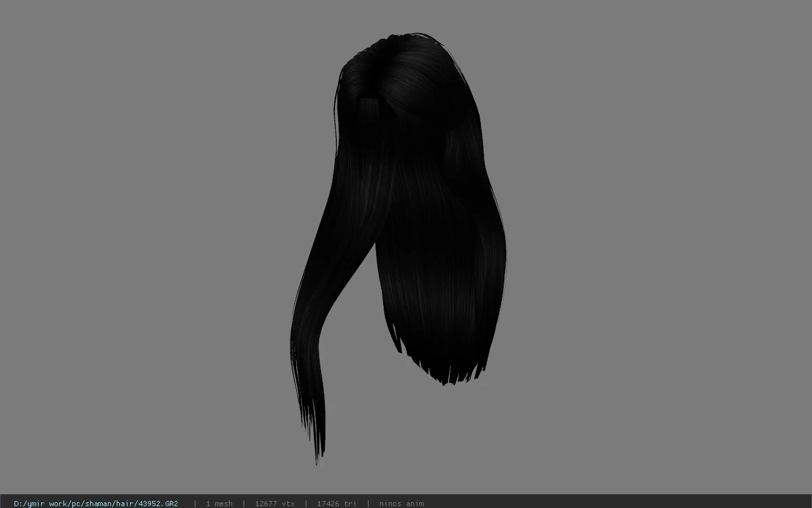This screenshot has height=508, width=812.
Task: Click the '1 mesh' status entry
Action: pos(219,504)
